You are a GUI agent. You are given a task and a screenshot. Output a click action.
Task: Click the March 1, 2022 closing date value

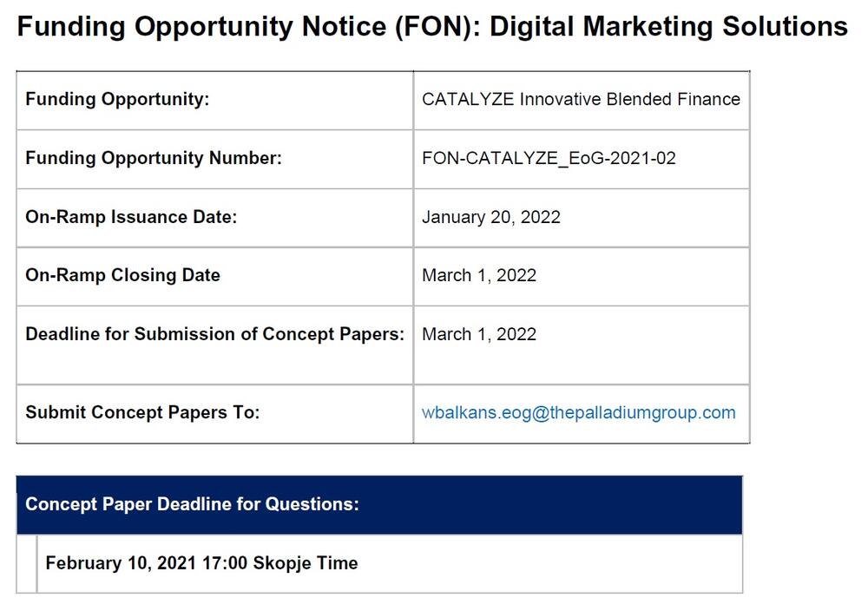[479, 276]
